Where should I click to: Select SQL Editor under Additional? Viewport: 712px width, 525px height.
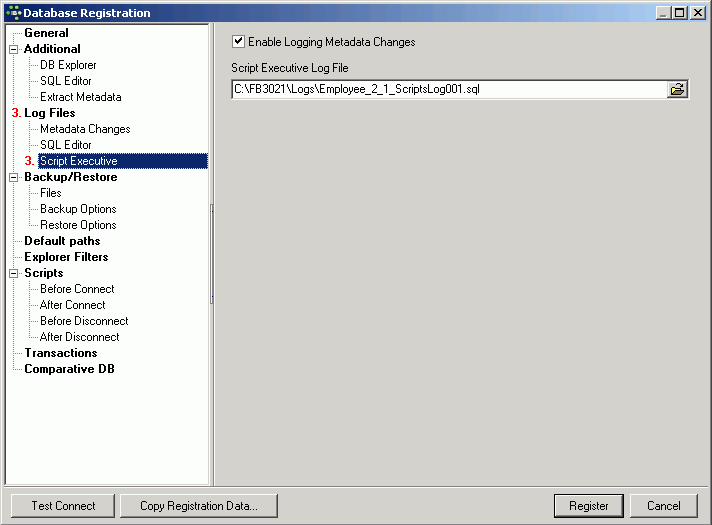[66, 81]
